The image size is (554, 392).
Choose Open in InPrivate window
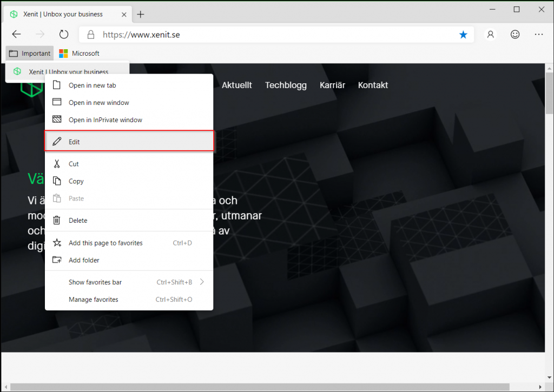[105, 119]
